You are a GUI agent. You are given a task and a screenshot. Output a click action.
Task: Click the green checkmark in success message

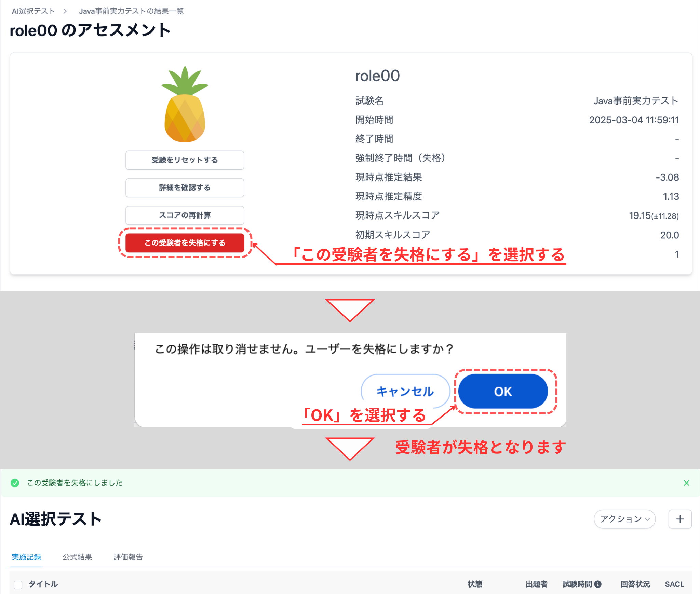pyautogui.click(x=15, y=483)
